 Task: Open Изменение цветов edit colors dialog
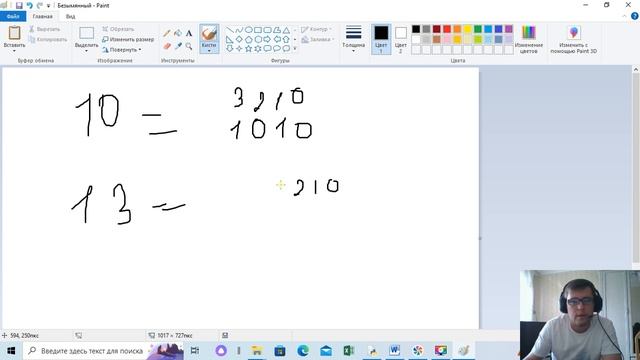pos(529,39)
